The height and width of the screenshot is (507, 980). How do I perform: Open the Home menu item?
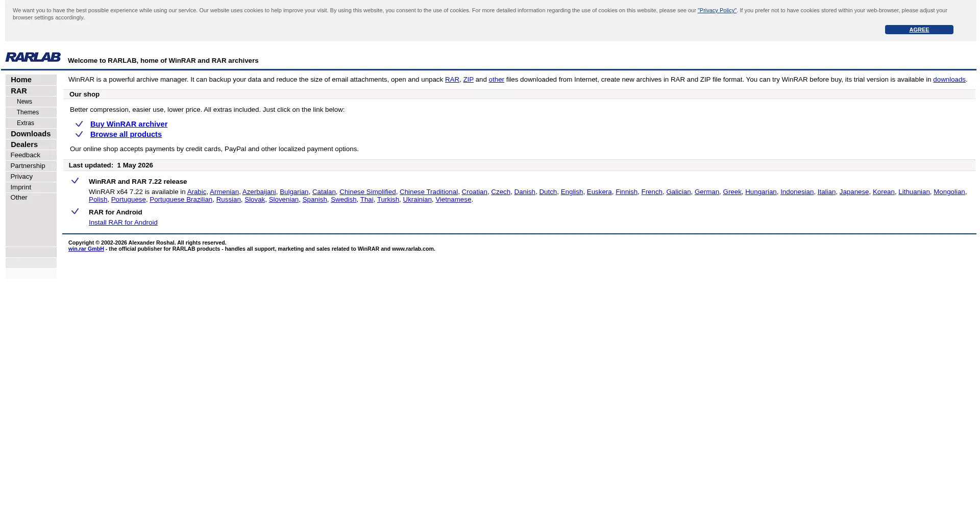tap(21, 80)
